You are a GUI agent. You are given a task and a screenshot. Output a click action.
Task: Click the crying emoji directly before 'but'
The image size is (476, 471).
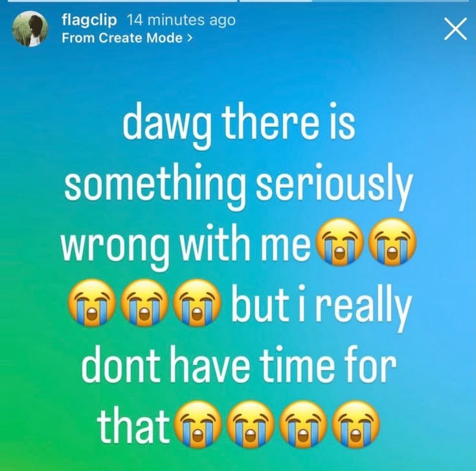pyautogui.click(x=196, y=303)
